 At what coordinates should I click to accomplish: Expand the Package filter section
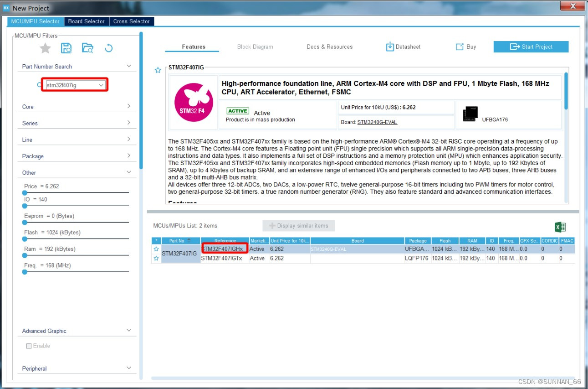pyautogui.click(x=129, y=156)
